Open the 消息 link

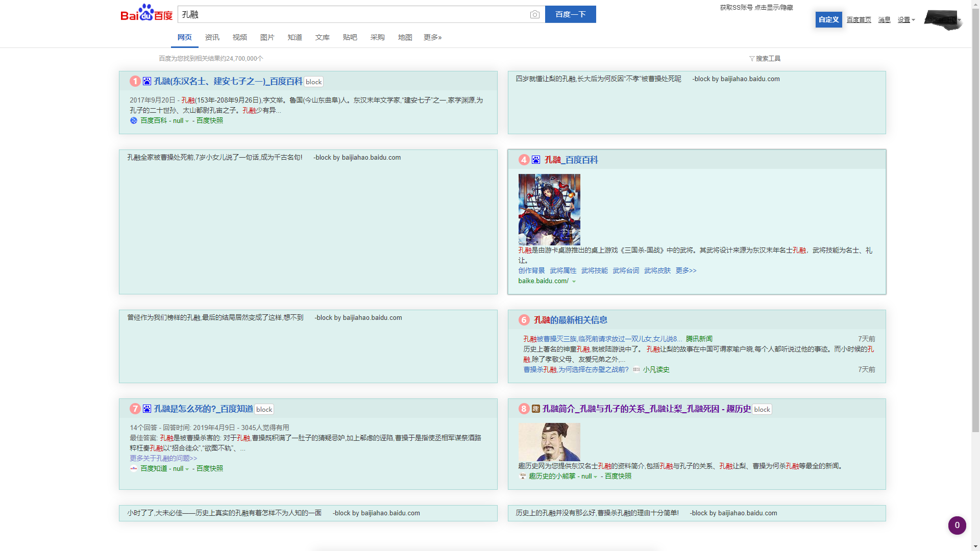(884, 20)
